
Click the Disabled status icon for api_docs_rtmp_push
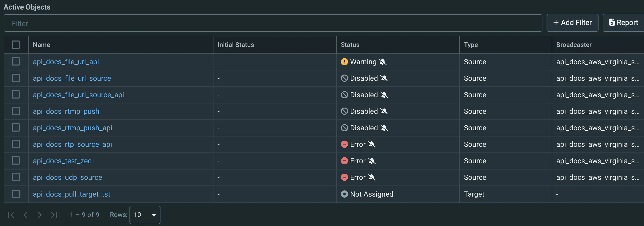click(x=344, y=111)
